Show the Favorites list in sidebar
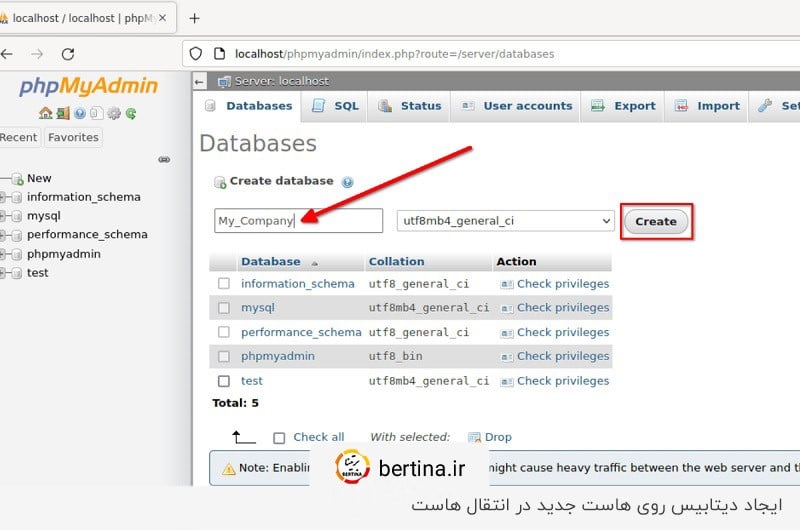Viewport: 800px width, 530px height. pos(73,138)
